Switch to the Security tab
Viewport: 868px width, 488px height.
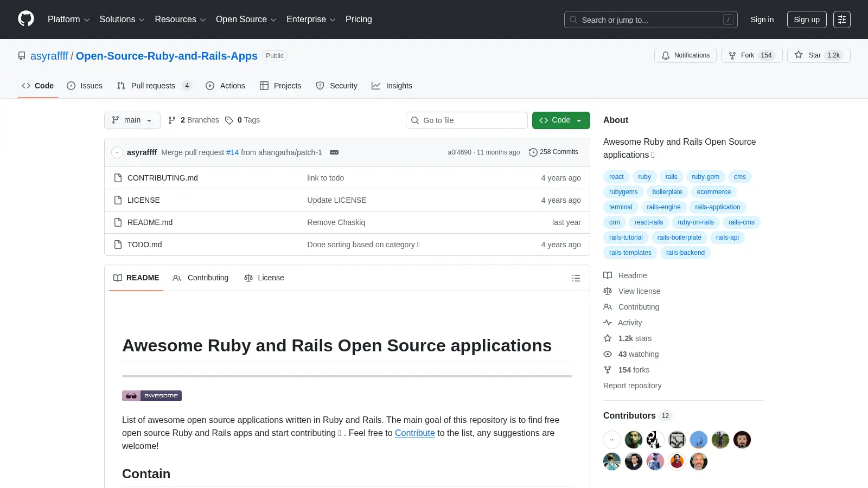[336, 86]
